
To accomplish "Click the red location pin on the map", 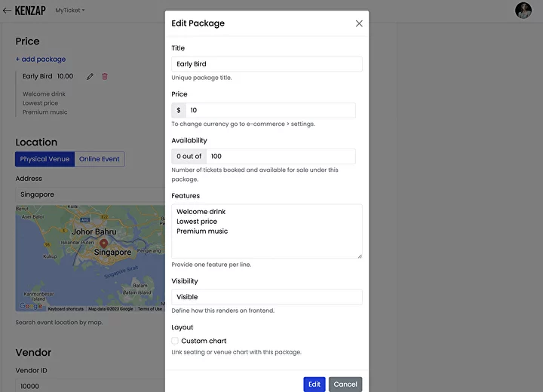I will click(x=103, y=244).
